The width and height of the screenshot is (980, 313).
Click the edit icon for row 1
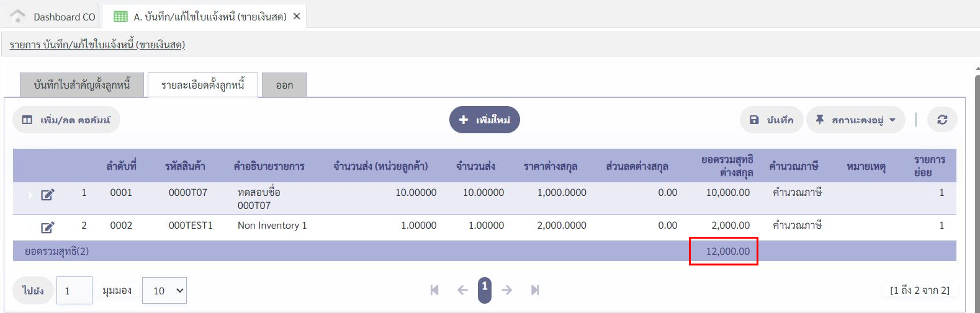[x=47, y=195]
